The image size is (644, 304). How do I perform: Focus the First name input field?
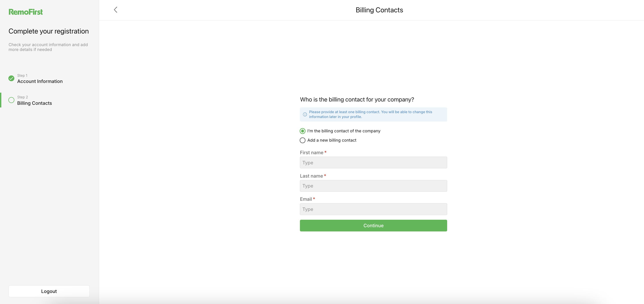coord(373,163)
